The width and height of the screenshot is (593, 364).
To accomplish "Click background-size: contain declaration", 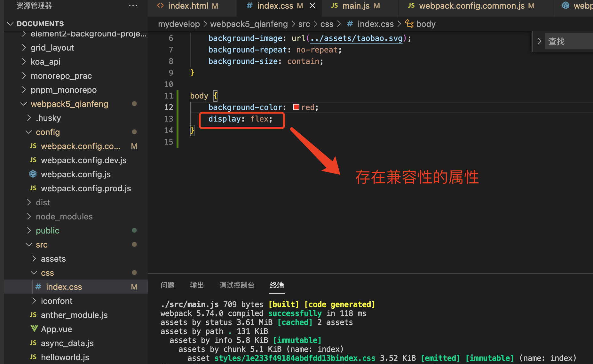I will click(x=266, y=61).
